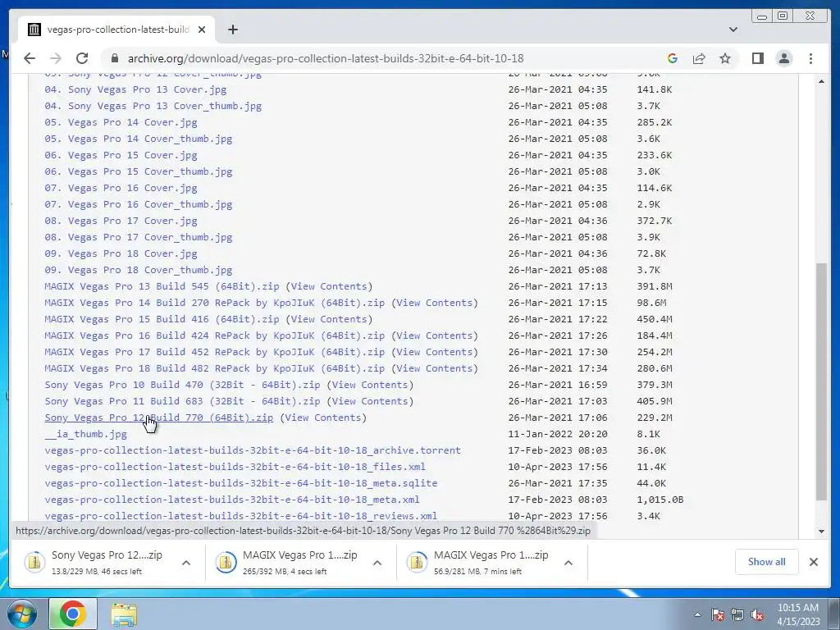Click the page scrollbar up arrow
Viewport: 840px width, 630px height.
click(821, 81)
